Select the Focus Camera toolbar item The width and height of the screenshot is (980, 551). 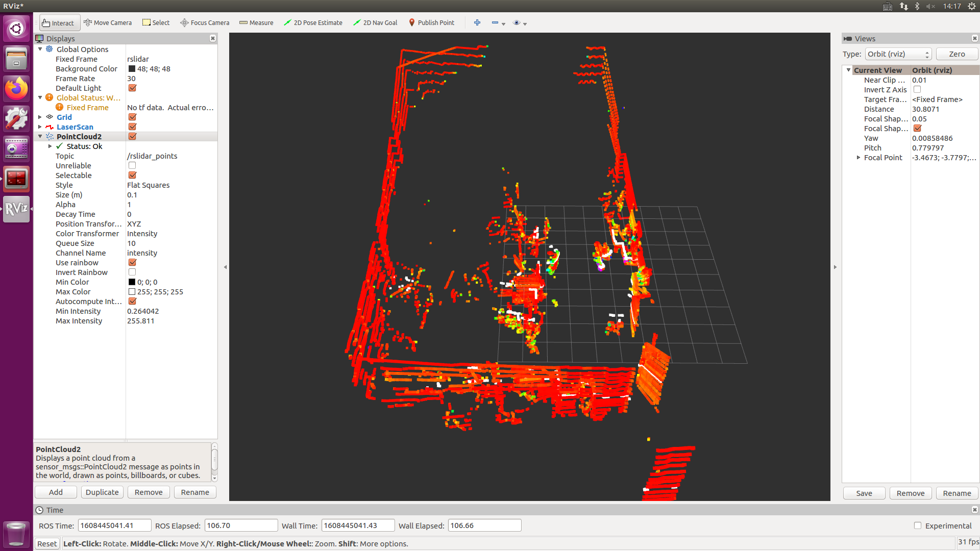(x=205, y=23)
